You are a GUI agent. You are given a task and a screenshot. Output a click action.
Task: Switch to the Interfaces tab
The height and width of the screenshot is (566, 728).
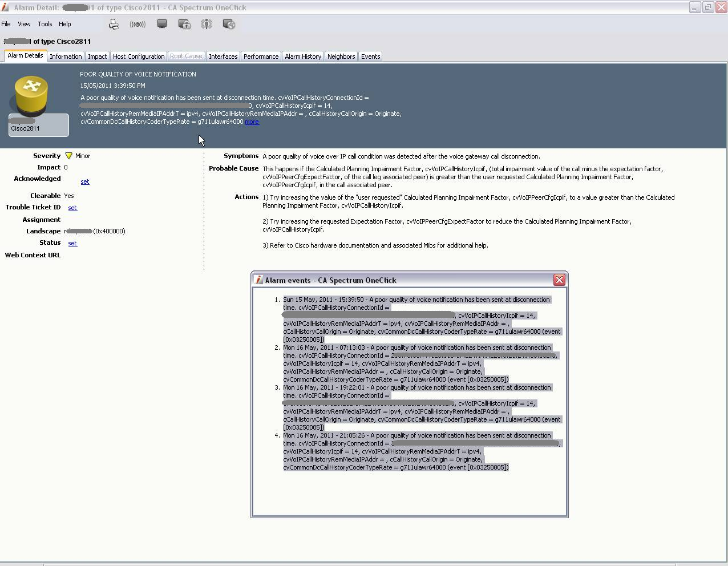pos(223,56)
